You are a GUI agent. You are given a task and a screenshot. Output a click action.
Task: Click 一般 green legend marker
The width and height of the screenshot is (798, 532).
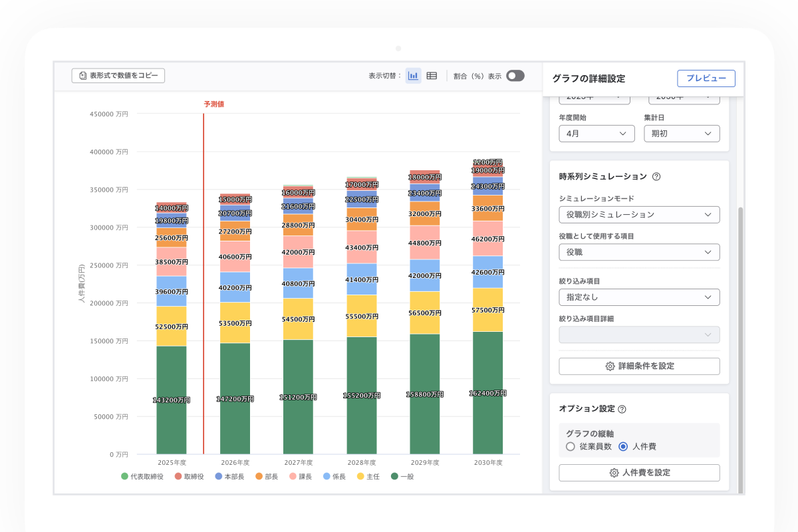pyautogui.click(x=394, y=476)
